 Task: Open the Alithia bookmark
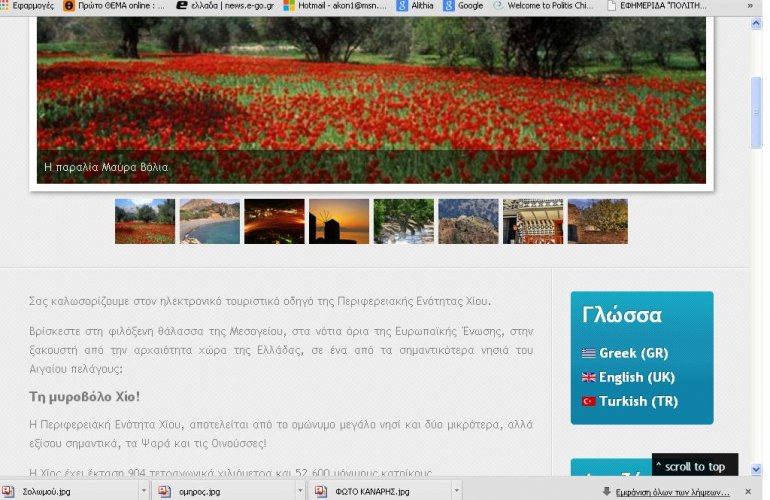tap(415, 6)
